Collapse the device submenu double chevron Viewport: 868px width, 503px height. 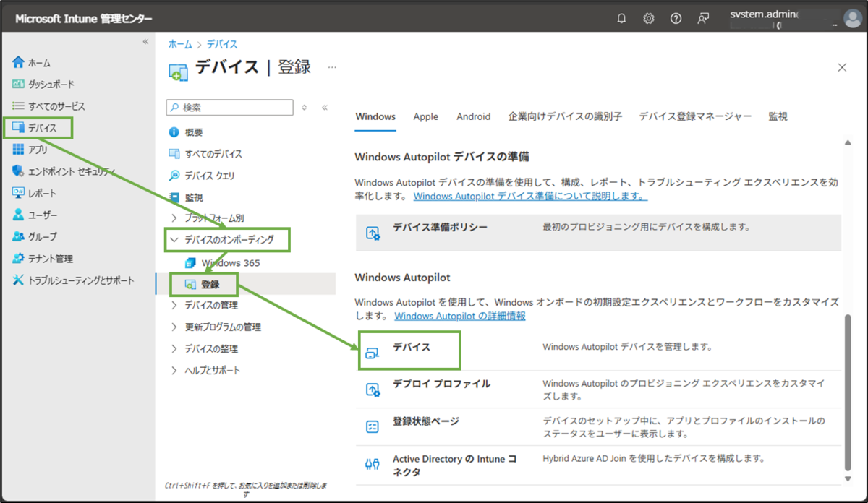point(325,107)
